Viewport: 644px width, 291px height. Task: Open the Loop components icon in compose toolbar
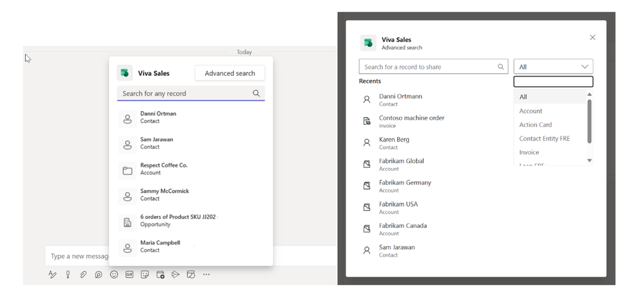click(x=99, y=274)
